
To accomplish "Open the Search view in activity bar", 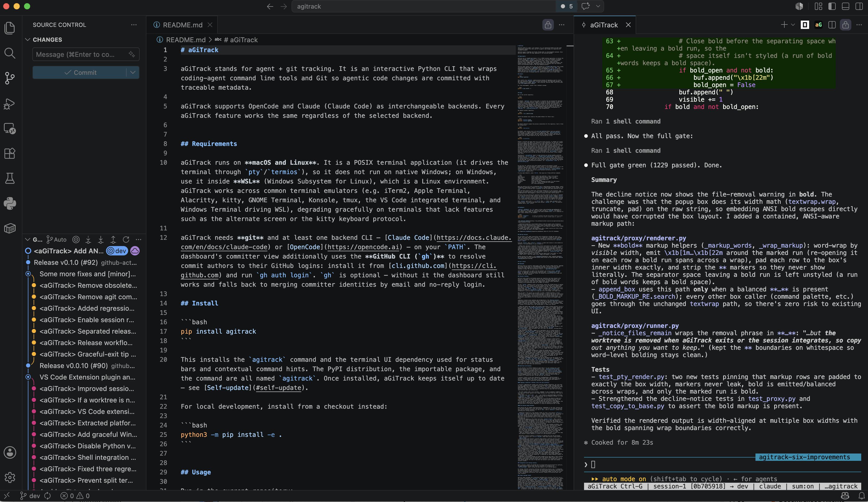I will 10,53.
